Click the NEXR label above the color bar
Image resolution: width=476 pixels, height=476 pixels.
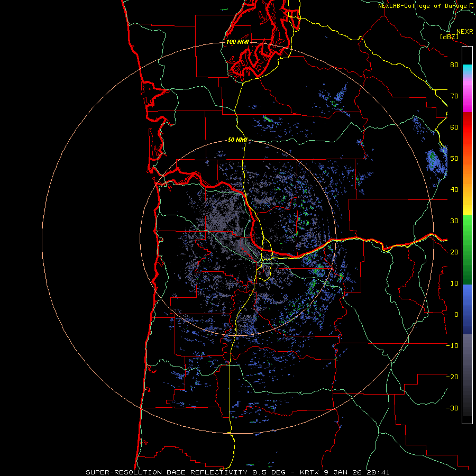tap(465, 32)
